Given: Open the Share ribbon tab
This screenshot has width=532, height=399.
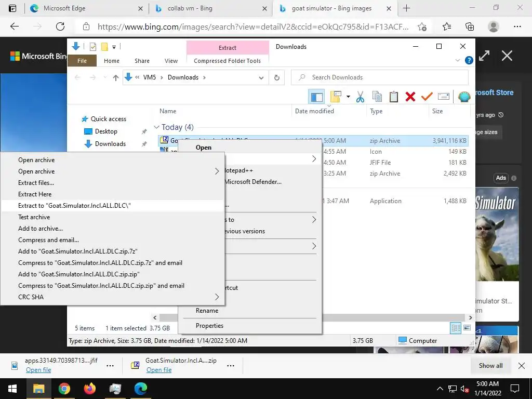Looking at the screenshot, I should point(142,61).
